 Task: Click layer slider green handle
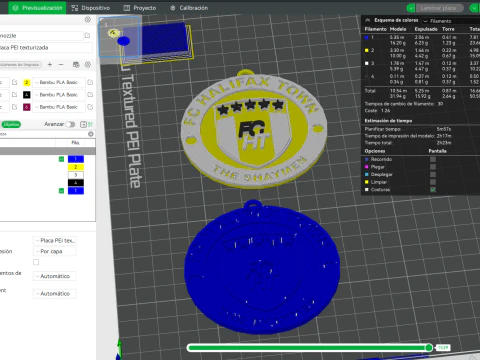coord(429,348)
